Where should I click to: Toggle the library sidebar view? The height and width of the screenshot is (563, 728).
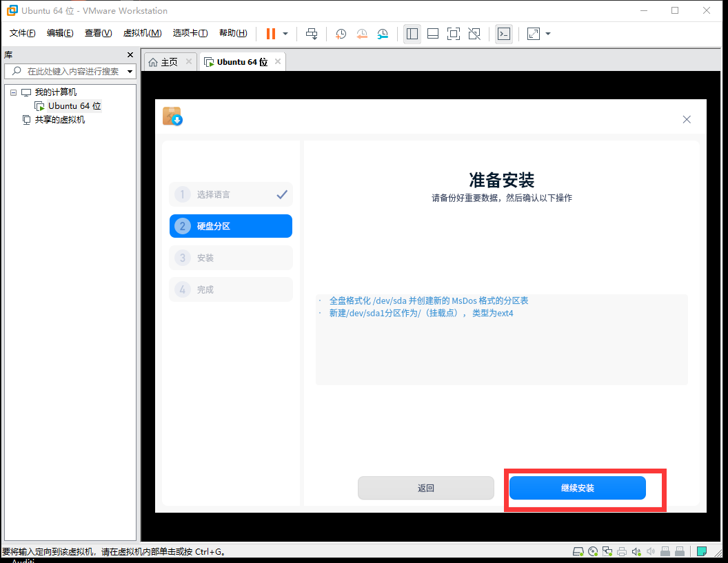(412, 33)
